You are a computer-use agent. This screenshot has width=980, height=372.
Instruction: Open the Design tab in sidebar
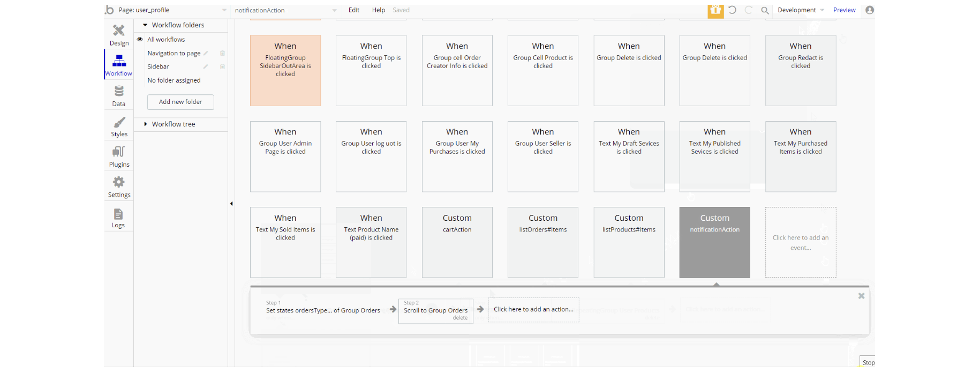click(119, 35)
